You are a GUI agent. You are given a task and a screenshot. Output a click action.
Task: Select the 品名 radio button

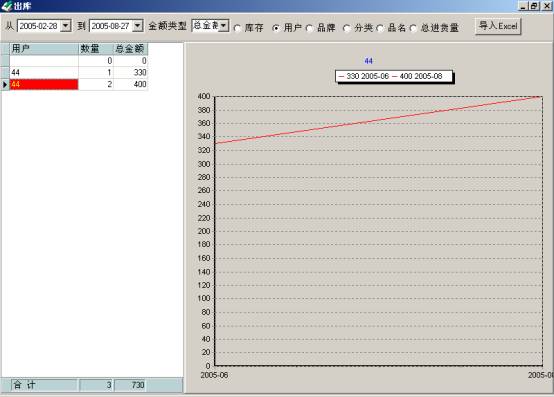pos(380,28)
